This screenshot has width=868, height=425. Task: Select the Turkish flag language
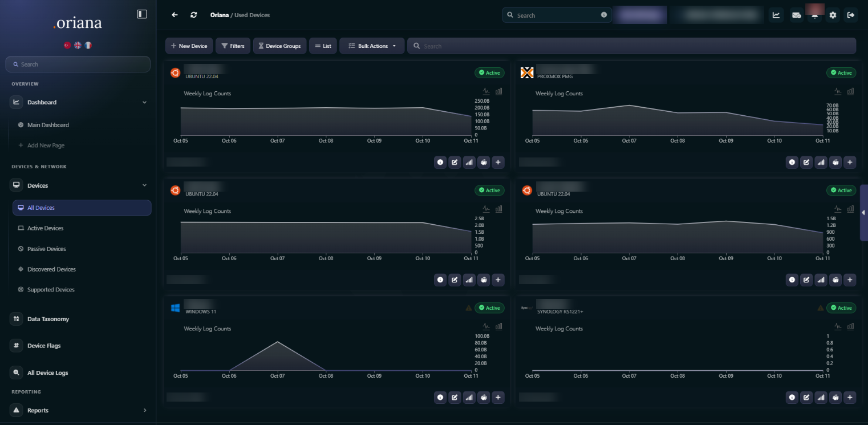pos(67,45)
